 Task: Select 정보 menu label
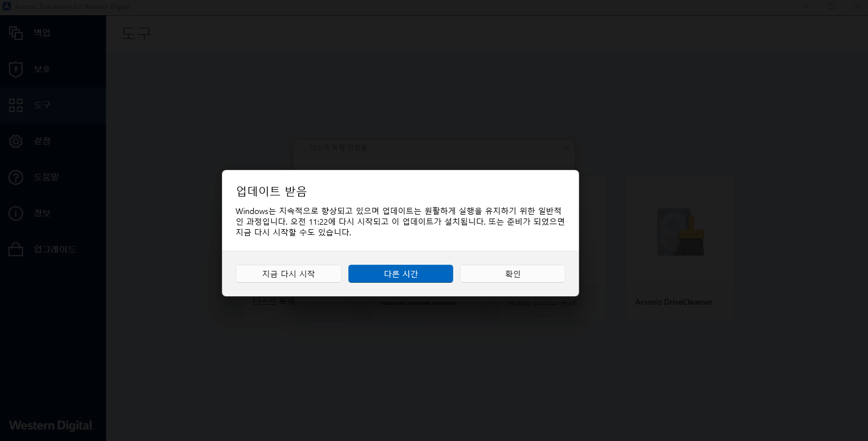[x=42, y=213]
